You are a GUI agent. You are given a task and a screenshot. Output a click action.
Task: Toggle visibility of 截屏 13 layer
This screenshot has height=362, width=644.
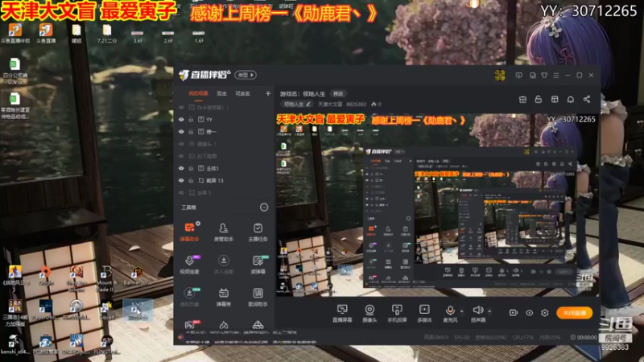coord(181,180)
